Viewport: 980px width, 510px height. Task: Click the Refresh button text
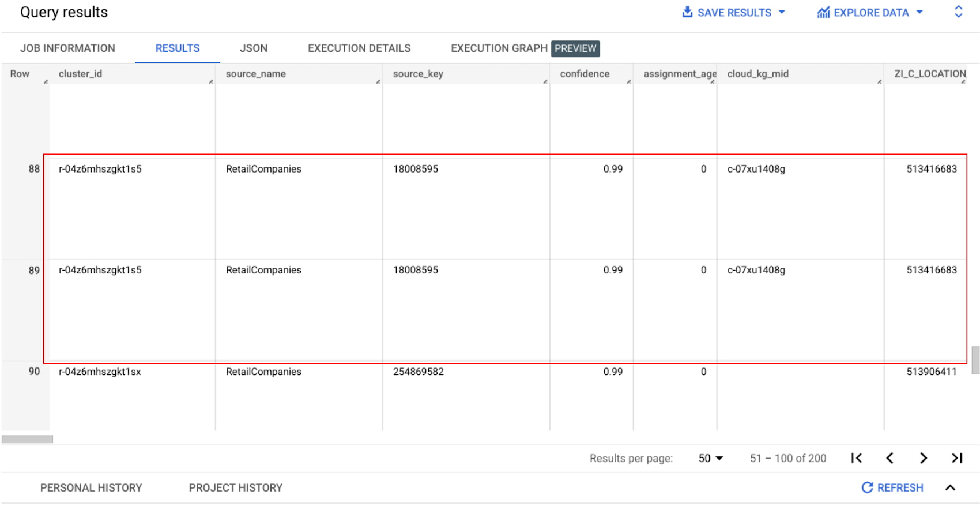(900, 488)
